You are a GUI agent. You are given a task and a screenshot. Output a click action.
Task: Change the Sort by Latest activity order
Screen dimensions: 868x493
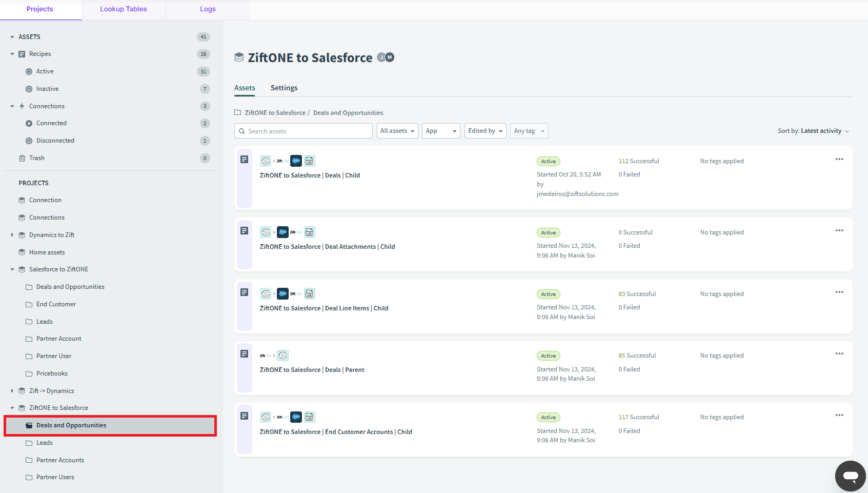[813, 131]
